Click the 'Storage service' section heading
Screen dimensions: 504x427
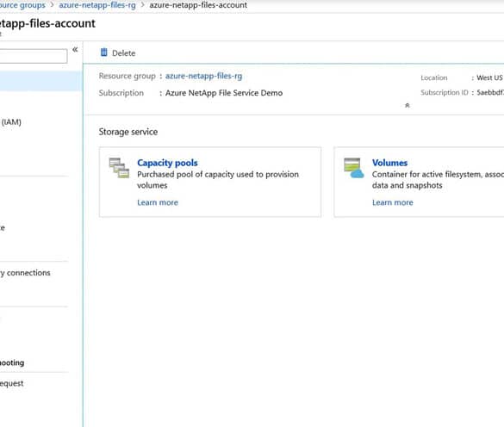click(128, 132)
